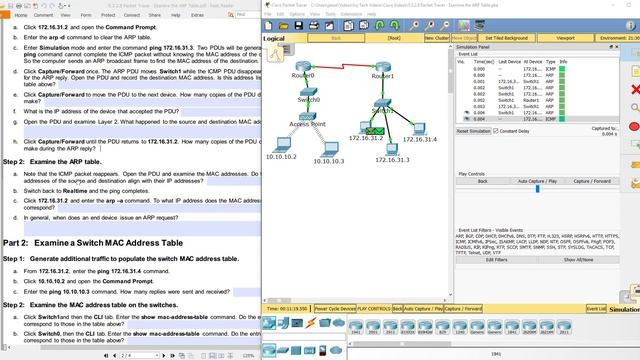
Task: Click Capture / Forward in Play Controls panel
Action: point(592,181)
